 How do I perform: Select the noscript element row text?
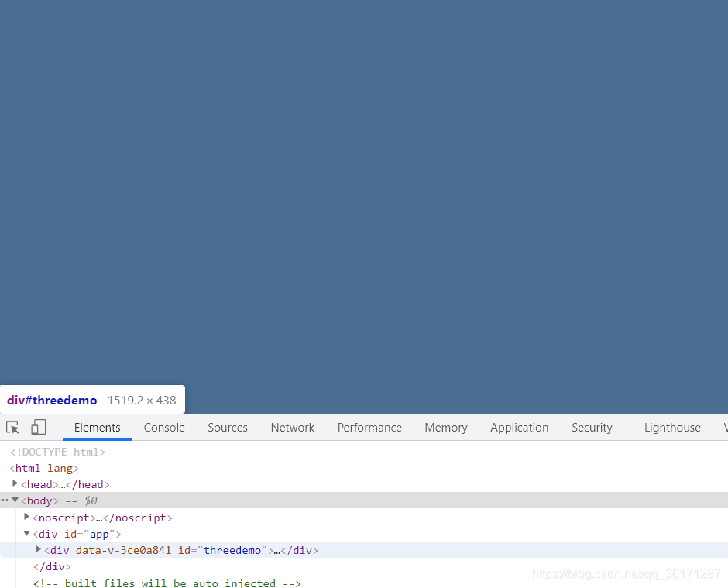[102, 518]
